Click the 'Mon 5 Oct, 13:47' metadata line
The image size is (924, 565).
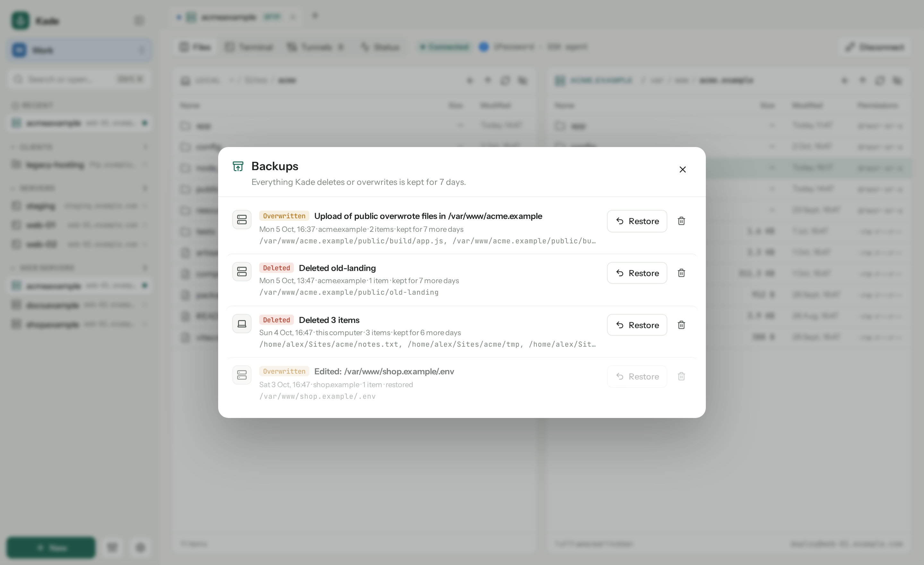359,281
